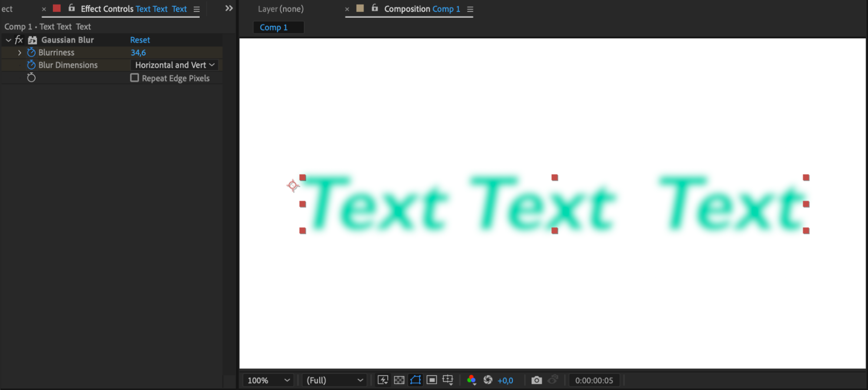Toggle the Repeat Edge Pixels stopwatch
This screenshot has width=868, height=390.
[x=31, y=78]
